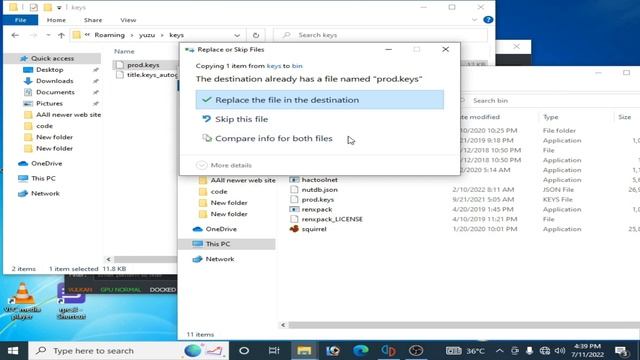Choose Replace the file in the destination

320,100
